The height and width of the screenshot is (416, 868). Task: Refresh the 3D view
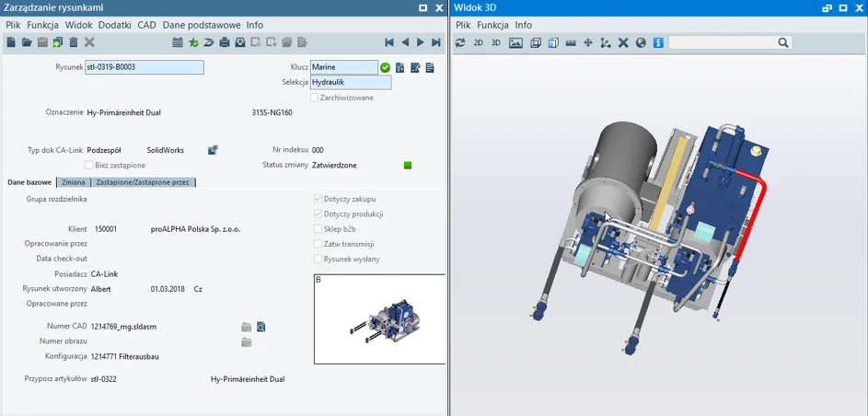tap(461, 42)
